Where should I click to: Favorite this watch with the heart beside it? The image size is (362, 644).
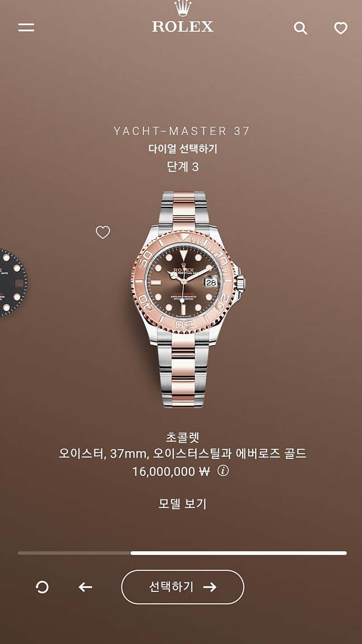pyautogui.click(x=103, y=232)
